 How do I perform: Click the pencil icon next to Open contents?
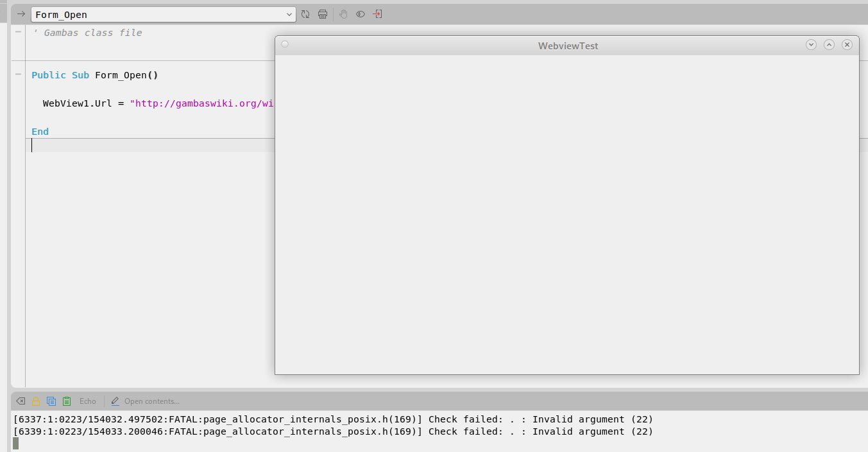click(115, 401)
